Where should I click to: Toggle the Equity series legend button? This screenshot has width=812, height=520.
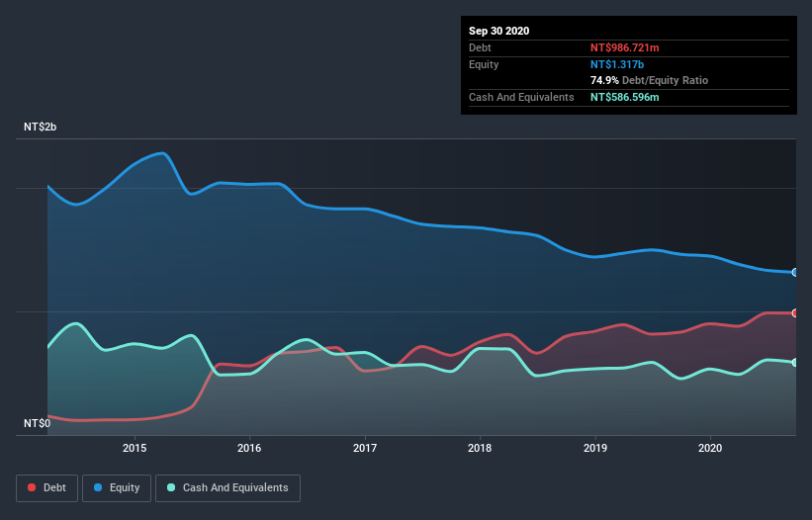point(117,488)
